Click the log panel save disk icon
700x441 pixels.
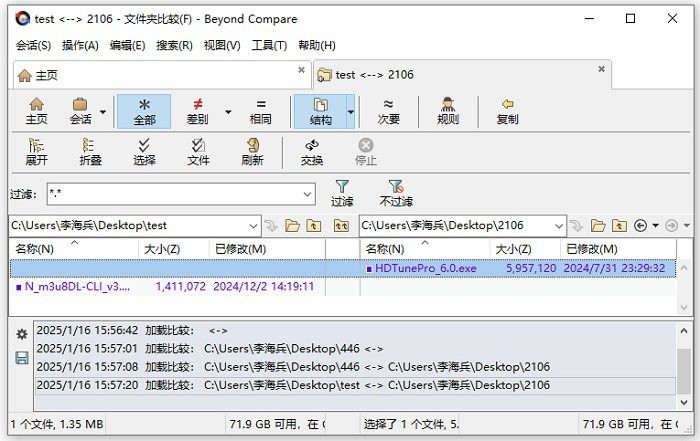pos(21,357)
